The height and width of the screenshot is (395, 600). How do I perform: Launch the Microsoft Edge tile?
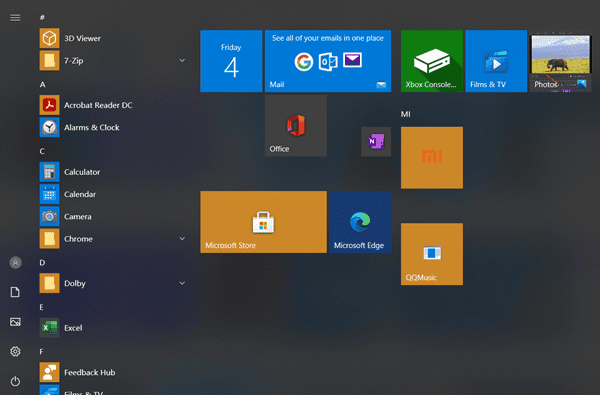360,222
